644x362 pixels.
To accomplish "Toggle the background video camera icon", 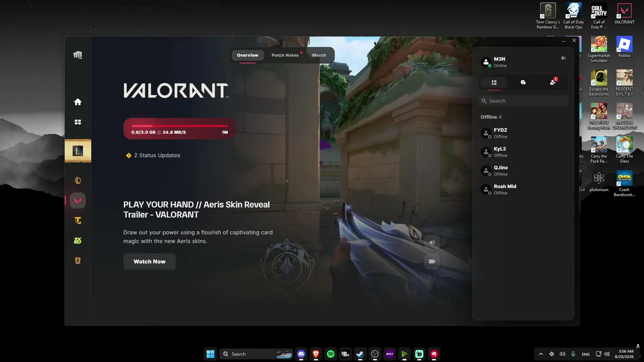I will (x=432, y=261).
